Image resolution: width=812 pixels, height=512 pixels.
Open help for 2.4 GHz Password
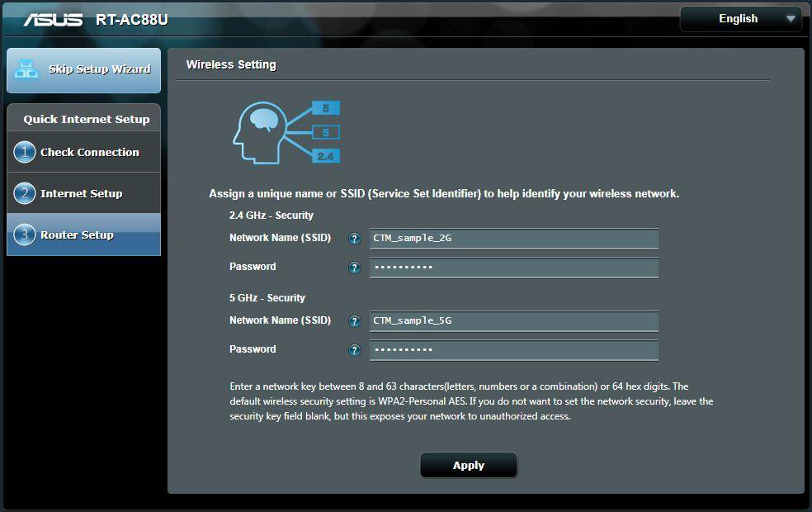click(x=354, y=268)
